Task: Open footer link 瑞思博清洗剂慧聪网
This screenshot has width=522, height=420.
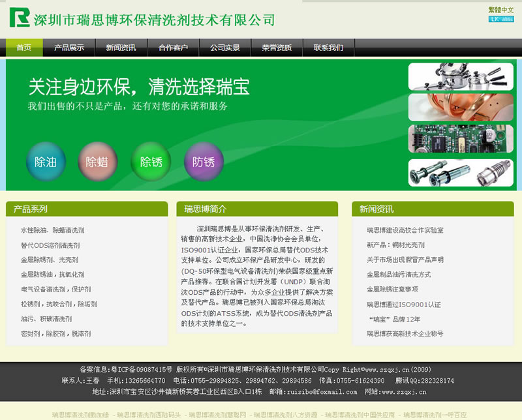Action: [217, 415]
